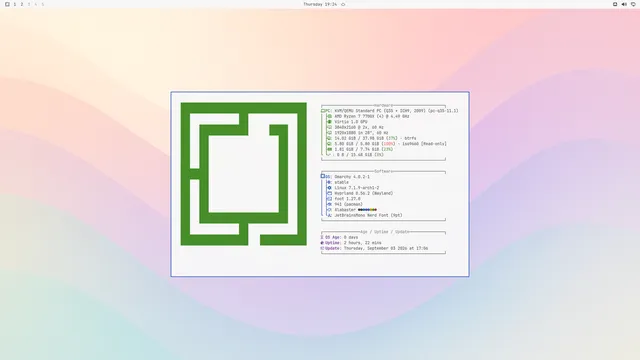This screenshot has width=640, height=360.
Task: Select the 1.81 GiB / 7.74 GiB memory text
Action: coord(364,149)
